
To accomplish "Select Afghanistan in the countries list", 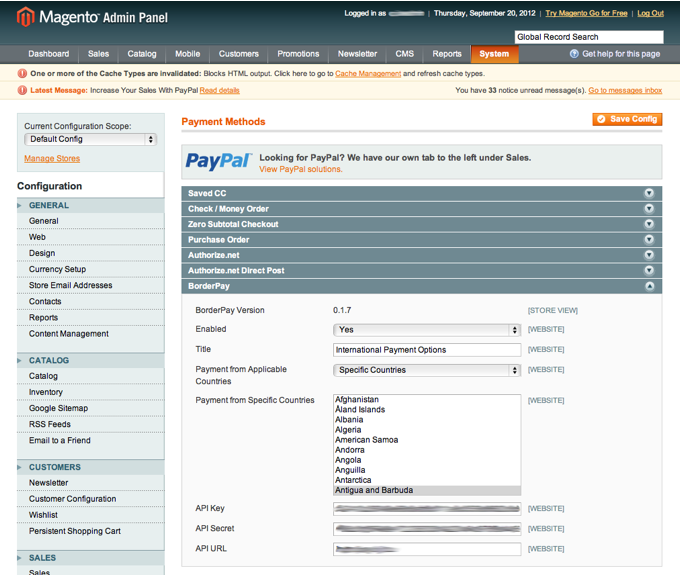I will tap(427, 399).
